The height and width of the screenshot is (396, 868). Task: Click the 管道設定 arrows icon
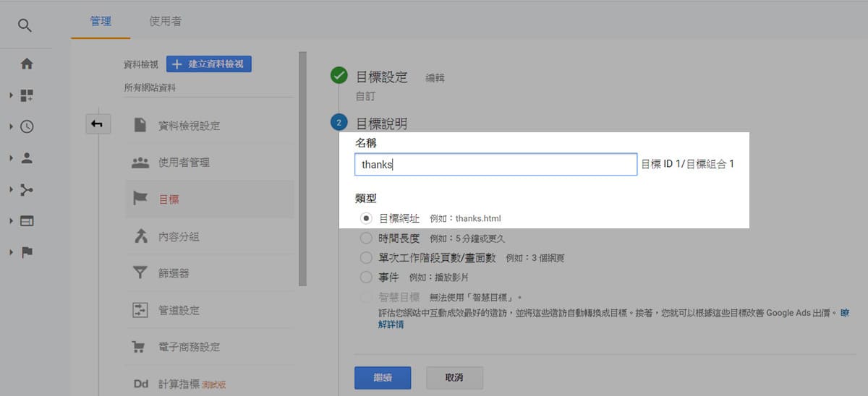click(140, 310)
